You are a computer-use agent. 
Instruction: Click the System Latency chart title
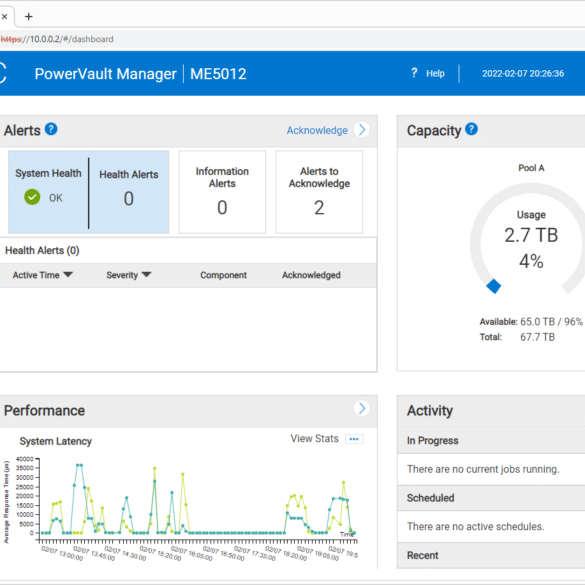tap(56, 441)
